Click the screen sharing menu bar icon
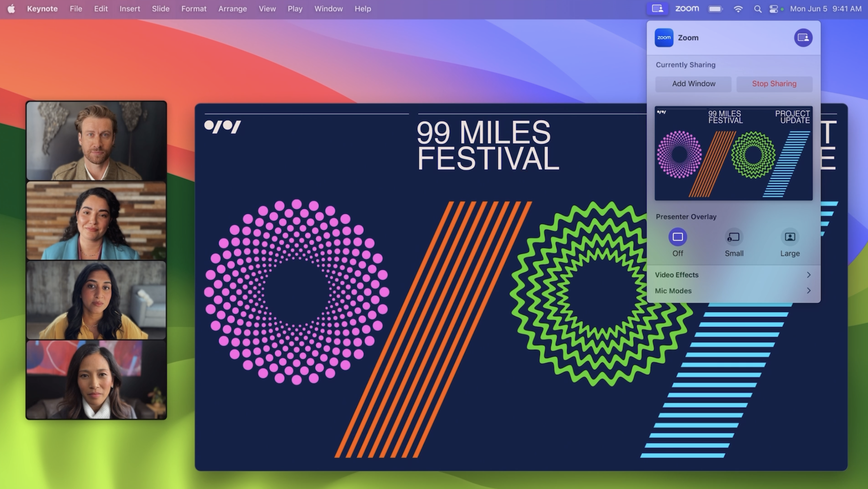 tap(657, 9)
